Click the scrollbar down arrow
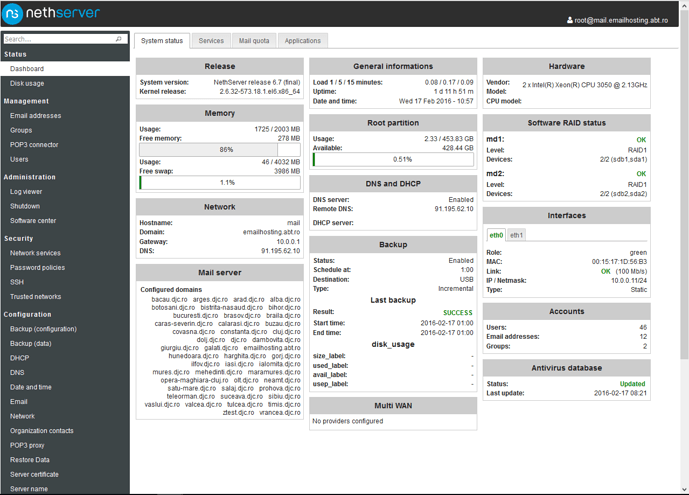This screenshot has width=689, height=495. tap(684, 489)
